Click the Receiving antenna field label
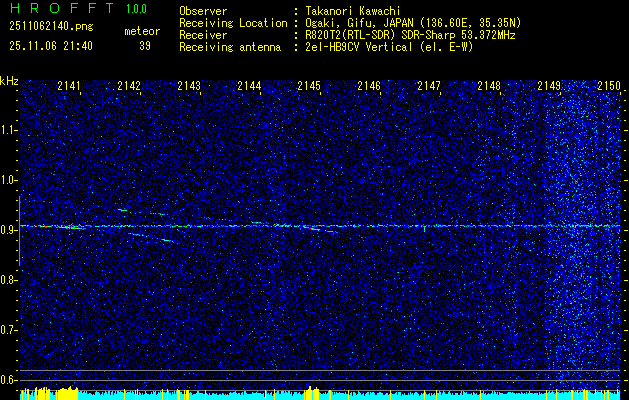629x400 pixels. coord(230,47)
